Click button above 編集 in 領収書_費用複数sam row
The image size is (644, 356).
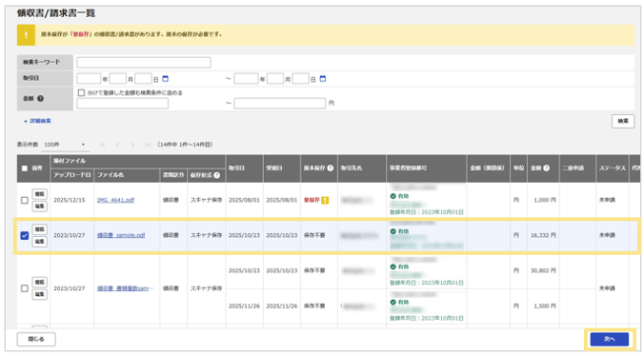[x=39, y=282]
